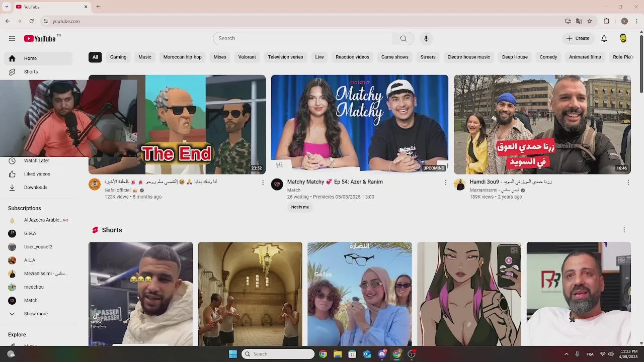Image resolution: width=644 pixels, height=362 pixels.
Task: Select the Reaction videos chip
Action: 352,57
